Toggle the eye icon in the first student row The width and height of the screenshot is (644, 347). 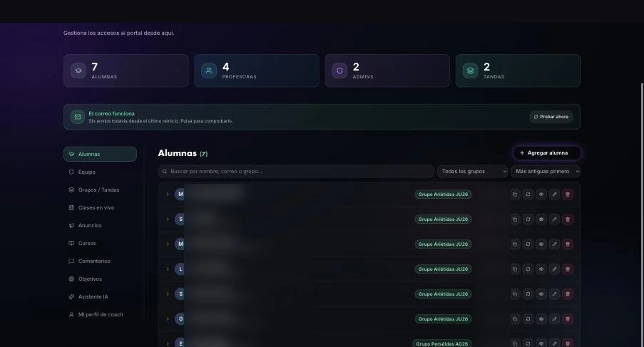click(541, 195)
